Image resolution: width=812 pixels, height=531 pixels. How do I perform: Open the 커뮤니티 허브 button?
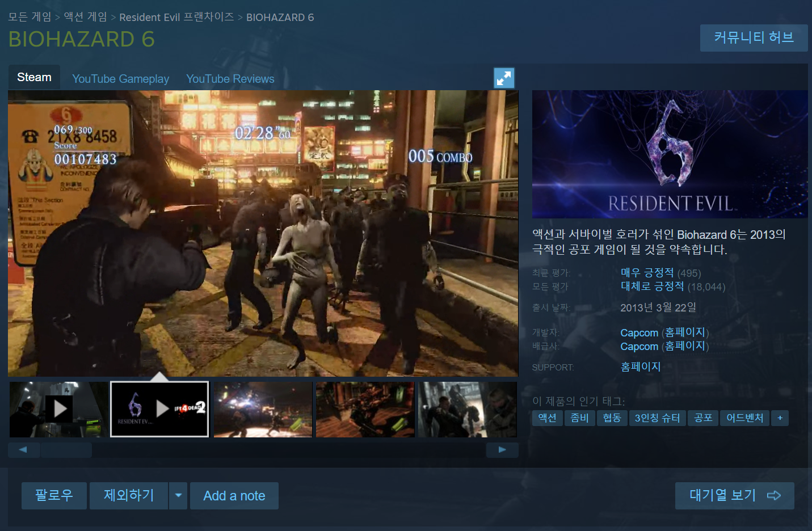click(x=754, y=38)
